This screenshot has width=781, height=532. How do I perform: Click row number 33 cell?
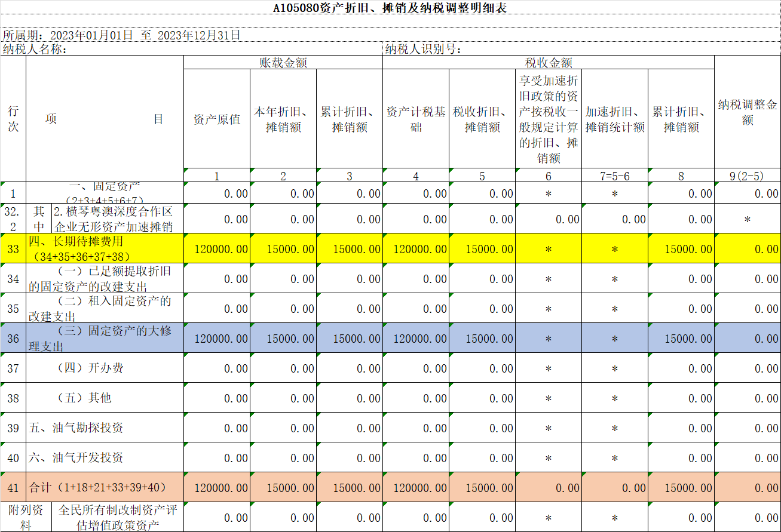[13, 248]
